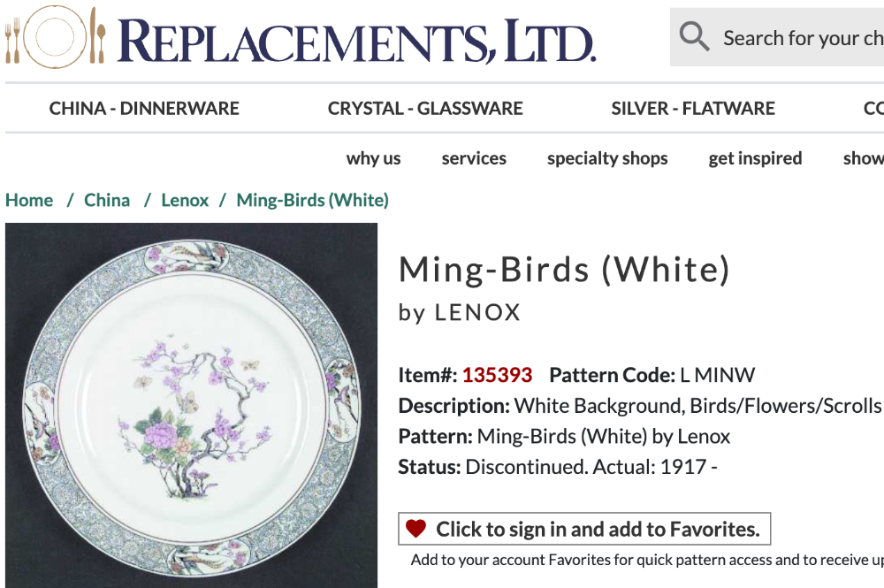884x588 pixels.
Task: Click item number 135393
Action: tap(497, 375)
